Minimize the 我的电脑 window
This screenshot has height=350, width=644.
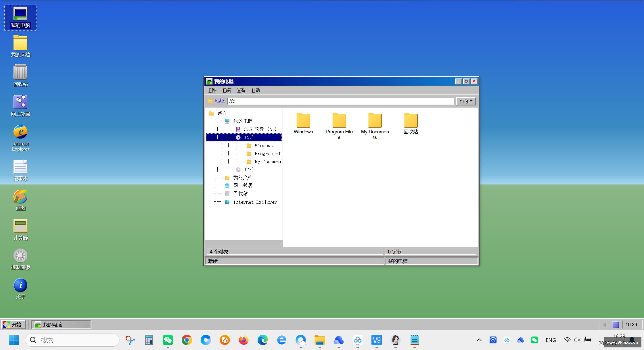click(458, 81)
